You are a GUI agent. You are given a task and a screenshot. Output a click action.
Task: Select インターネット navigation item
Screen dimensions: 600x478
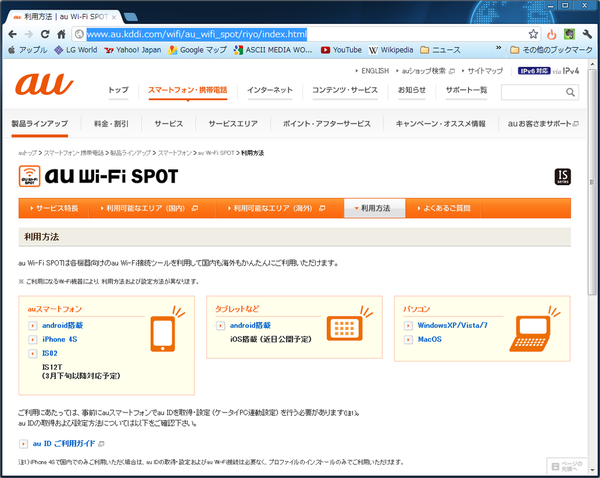click(270, 90)
